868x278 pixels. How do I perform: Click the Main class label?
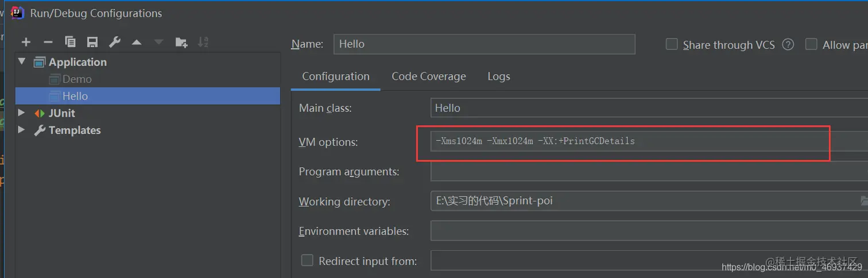coord(325,108)
